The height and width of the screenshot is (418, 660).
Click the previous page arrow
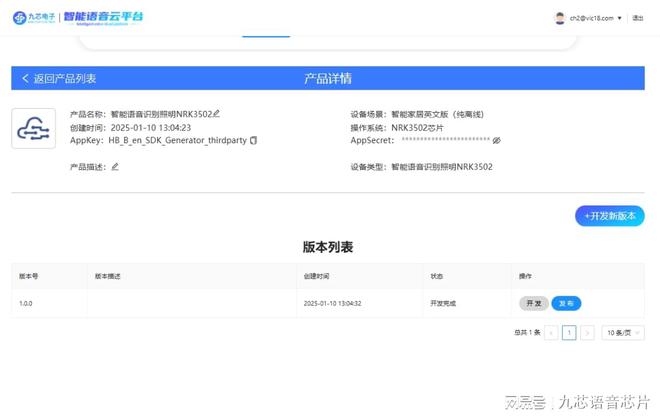[551, 333]
